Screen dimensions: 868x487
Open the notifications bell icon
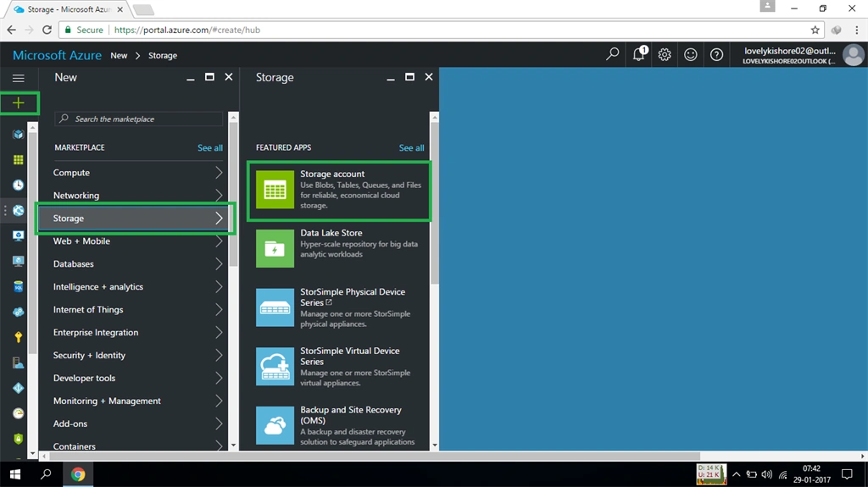click(639, 54)
